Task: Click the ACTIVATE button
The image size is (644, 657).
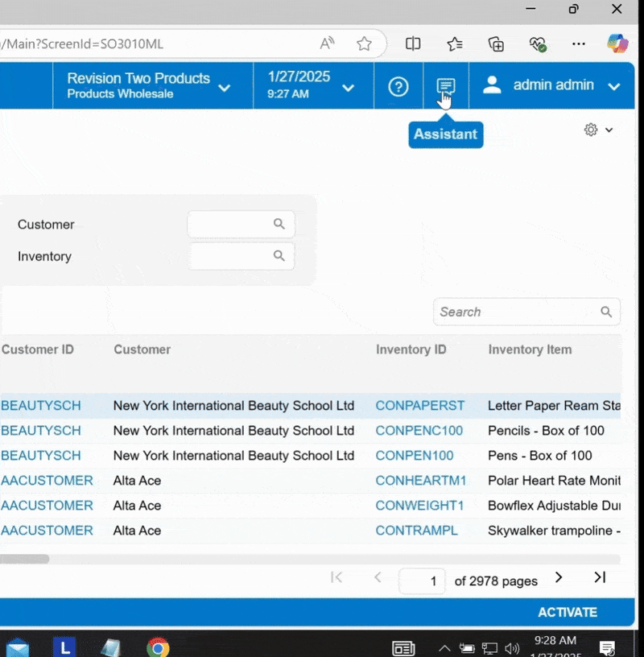Action: pos(568,612)
